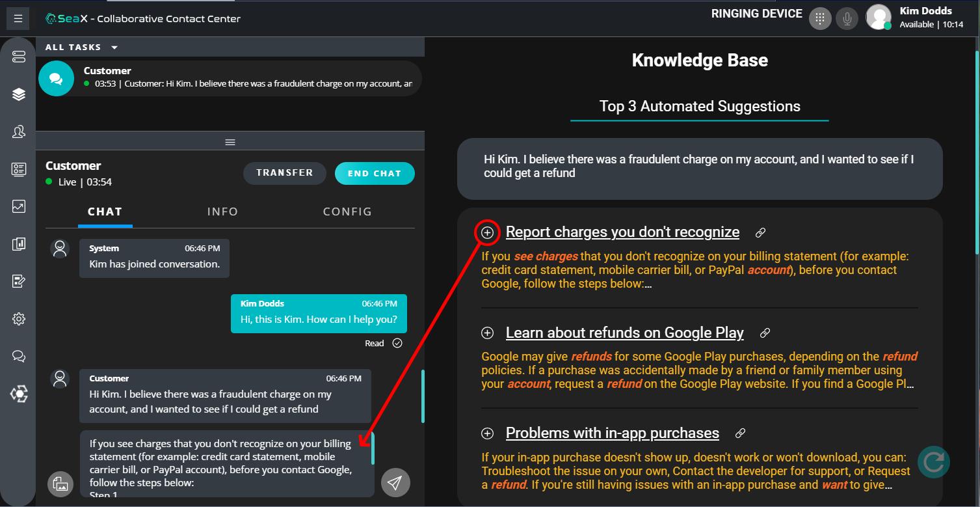This screenshot has width=980, height=507.
Task: Open the chat bubbles icon in the sidebar
Action: pyautogui.click(x=18, y=356)
